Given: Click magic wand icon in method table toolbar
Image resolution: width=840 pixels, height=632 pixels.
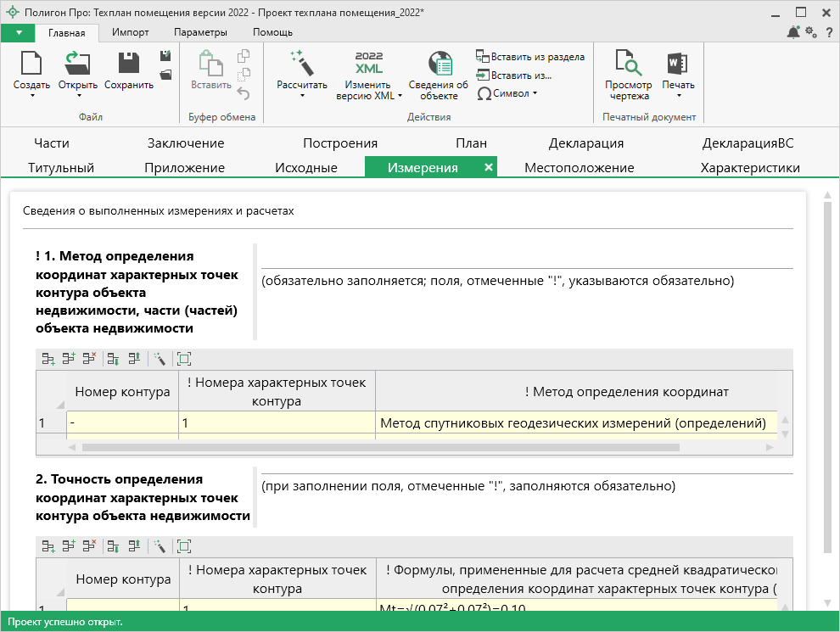Looking at the screenshot, I should (x=159, y=359).
